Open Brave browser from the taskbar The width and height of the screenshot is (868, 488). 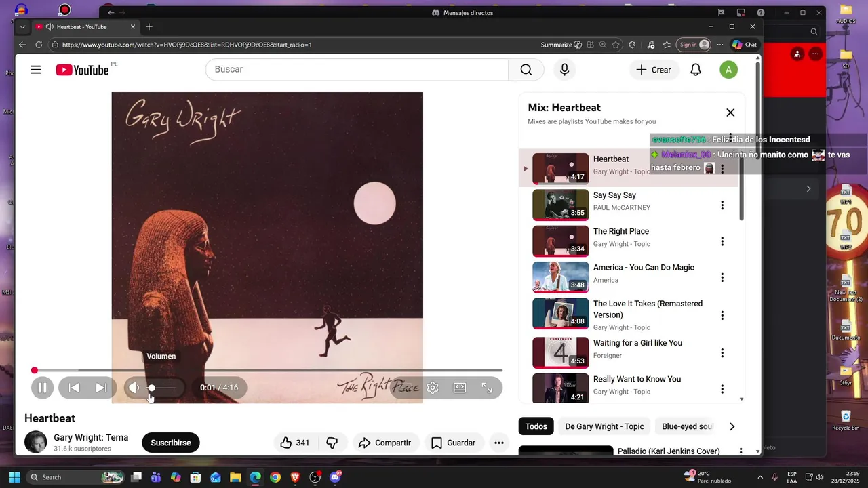coord(295,477)
